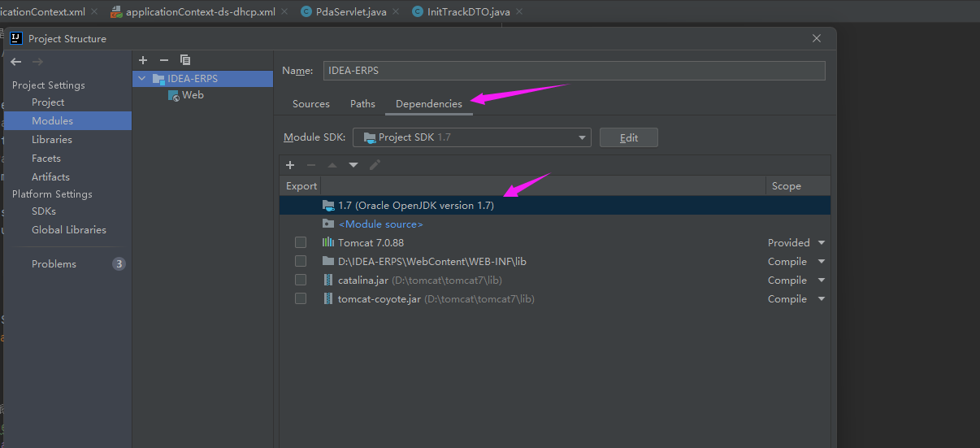Click the catalina.jar file icon
Image resolution: width=980 pixels, height=448 pixels.
point(327,280)
